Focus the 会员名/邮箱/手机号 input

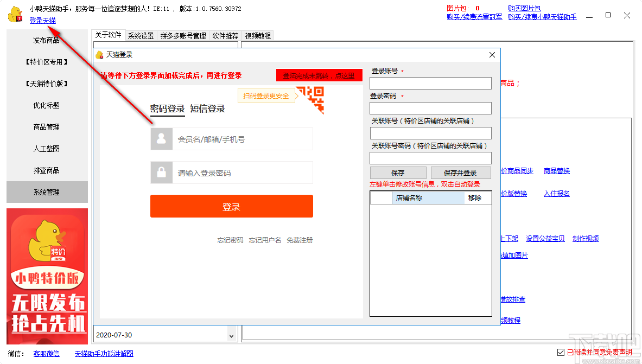[x=243, y=139]
